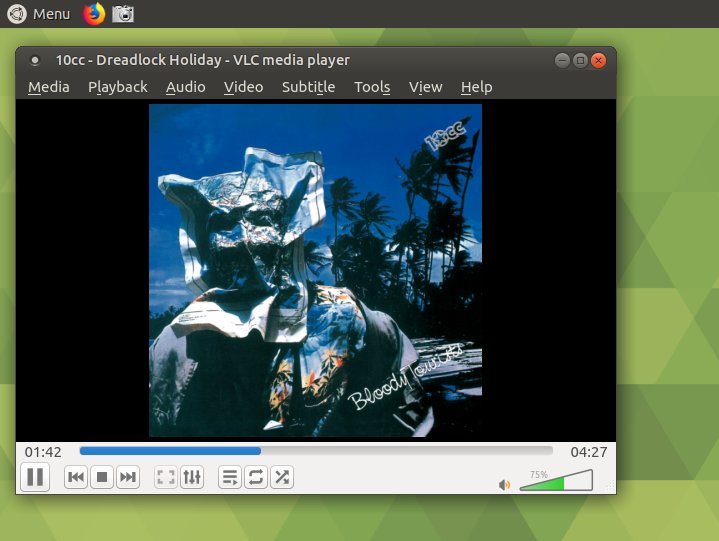Toggle shuffle random playback

coord(282,477)
